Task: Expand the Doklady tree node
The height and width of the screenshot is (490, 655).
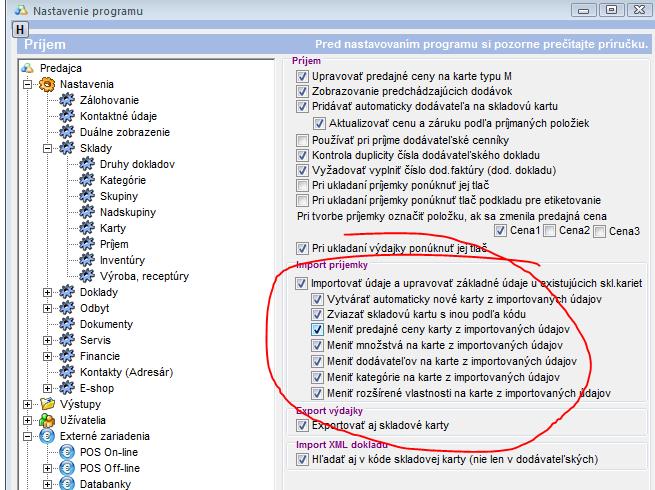Action: [47, 292]
